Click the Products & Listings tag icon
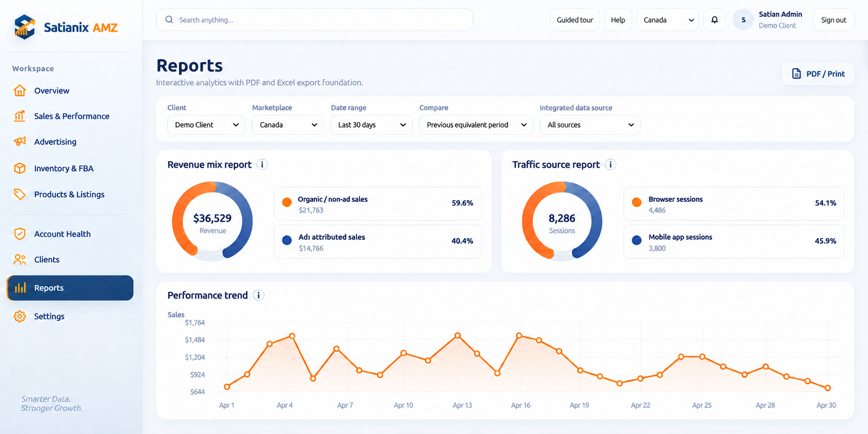Image resolution: width=868 pixels, height=434 pixels. coord(20,194)
